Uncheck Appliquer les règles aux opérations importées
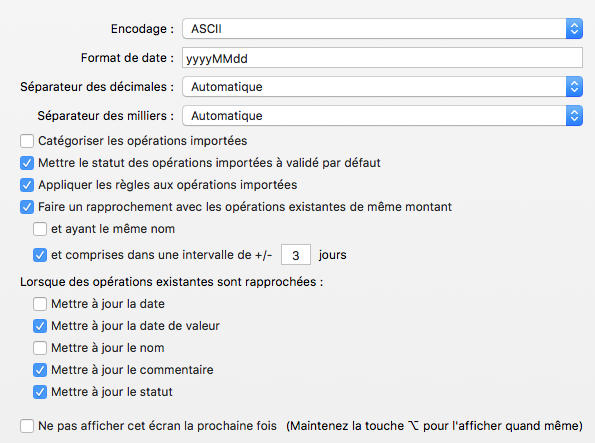595x443 pixels. pyautogui.click(x=27, y=185)
